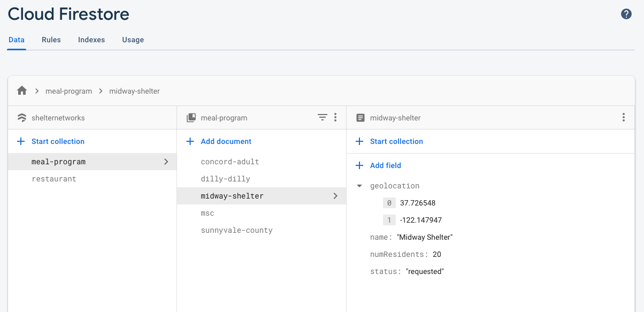This screenshot has height=312, width=644.
Task: Click the midway-shelter document header icon
Action: [x=361, y=118]
